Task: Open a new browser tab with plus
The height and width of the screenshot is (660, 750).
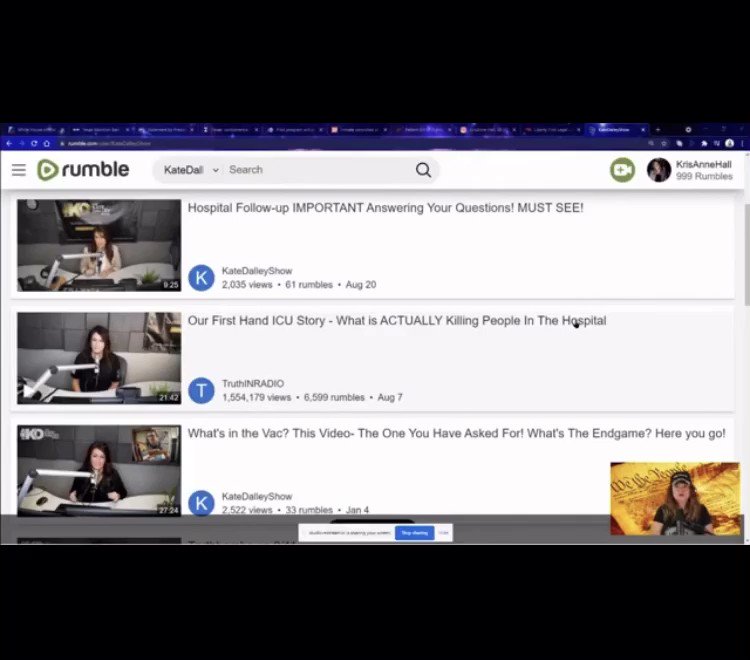Action: 658,130
